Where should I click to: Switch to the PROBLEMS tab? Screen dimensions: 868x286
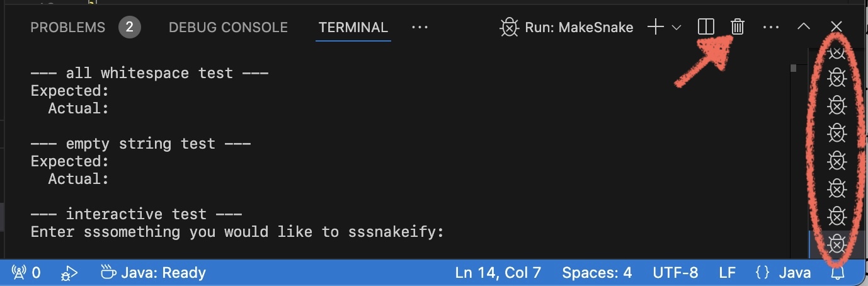click(68, 27)
